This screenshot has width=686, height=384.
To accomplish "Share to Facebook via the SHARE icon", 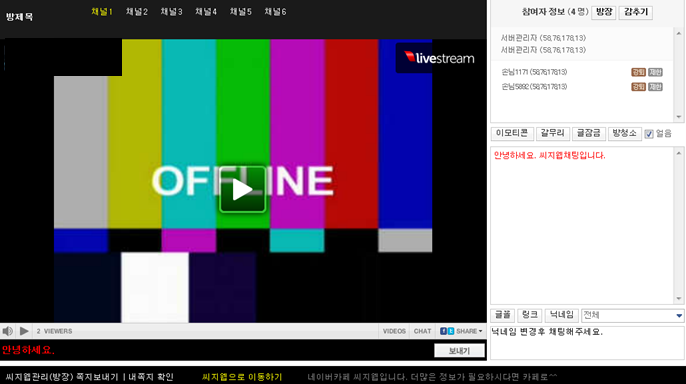I will click(443, 331).
